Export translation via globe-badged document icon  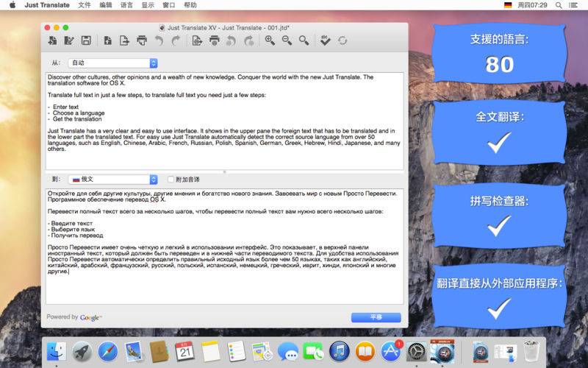pos(197,40)
